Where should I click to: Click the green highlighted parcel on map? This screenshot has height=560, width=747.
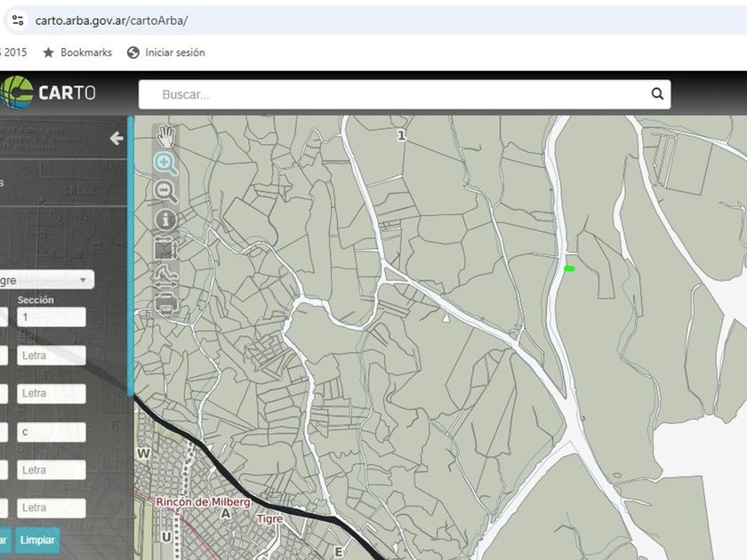point(569,268)
